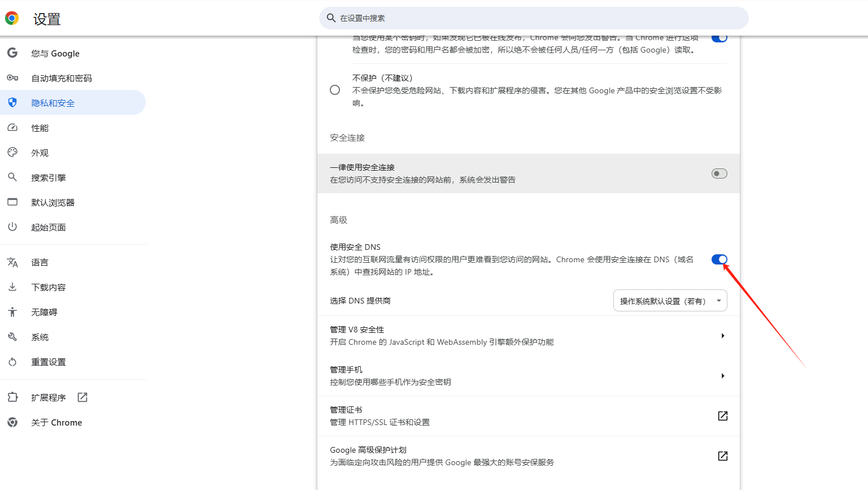Expand 管理 V8 安全性 arrow
The height and width of the screenshot is (490, 868).
point(723,336)
